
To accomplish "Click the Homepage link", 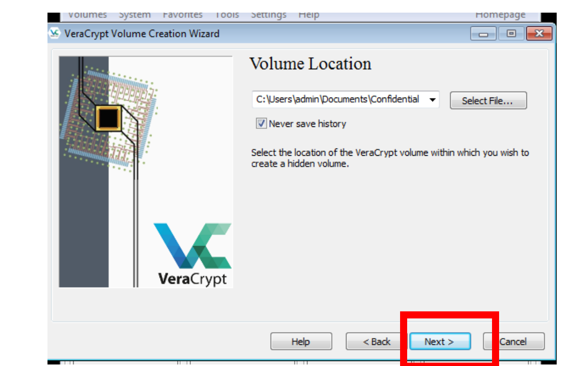I will pyautogui.click(x=500, y=15).
